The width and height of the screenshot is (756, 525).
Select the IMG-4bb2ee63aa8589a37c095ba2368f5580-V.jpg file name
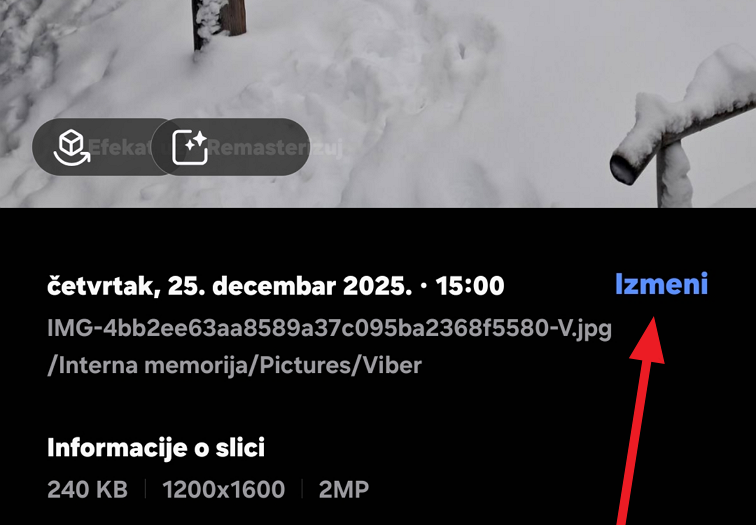(x=329, y=328)
